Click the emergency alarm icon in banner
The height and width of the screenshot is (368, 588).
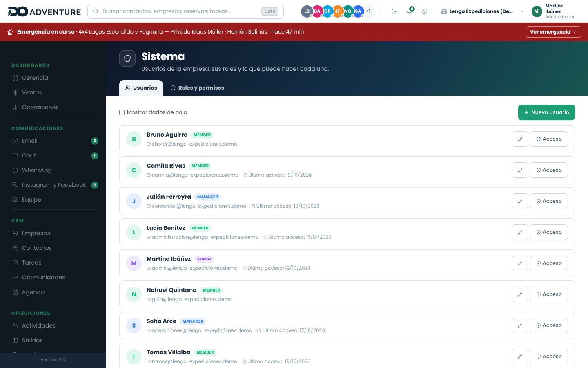coord(10,32)
